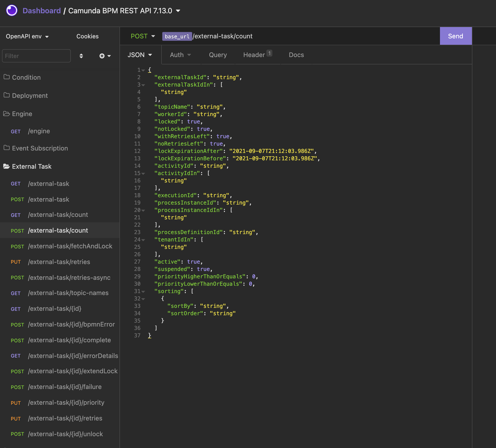Select POST /external-task/fetchAndLock request
The image size is (496, 448).
(60, 246)
